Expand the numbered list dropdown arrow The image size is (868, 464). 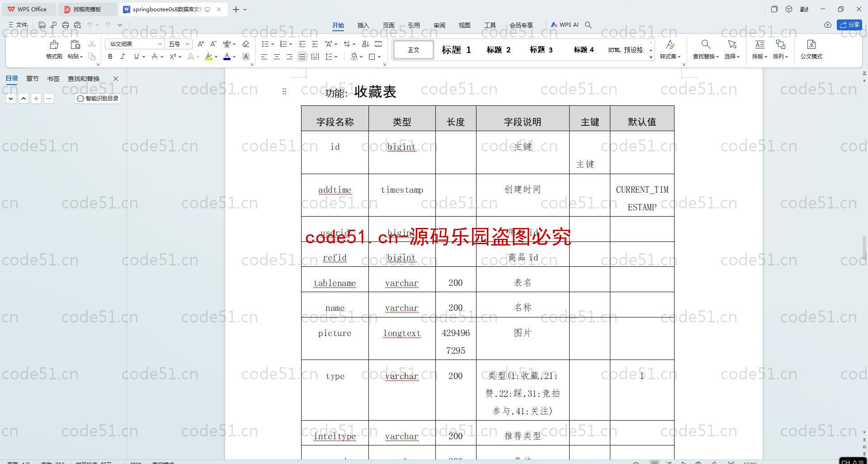[x=291, y=44]
